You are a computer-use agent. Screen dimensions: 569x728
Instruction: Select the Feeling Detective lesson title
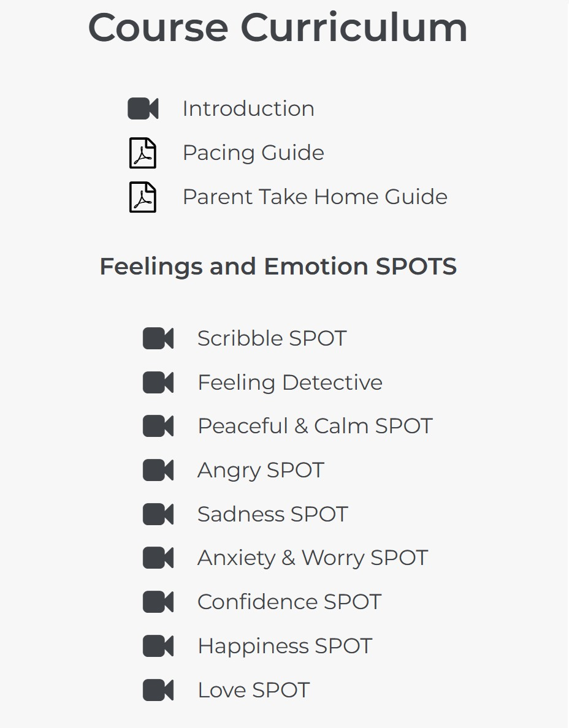coord(289,382)
